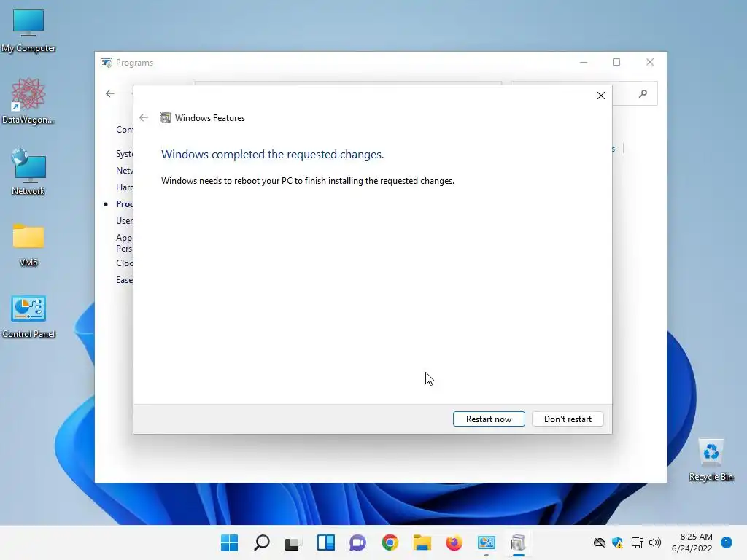Click the Restart now button
The height and width of the screenshot is (560, 747).
pos(489,419)
